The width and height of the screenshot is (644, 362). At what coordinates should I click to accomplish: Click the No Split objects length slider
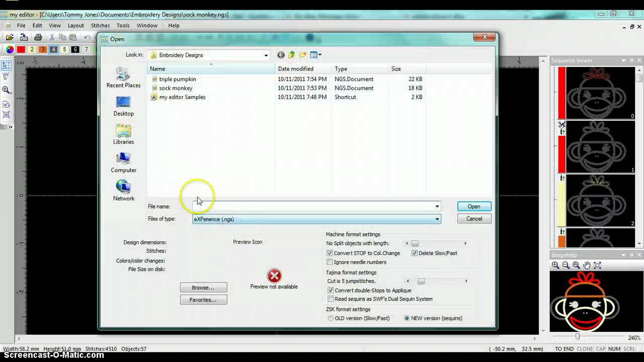(415, 243)
